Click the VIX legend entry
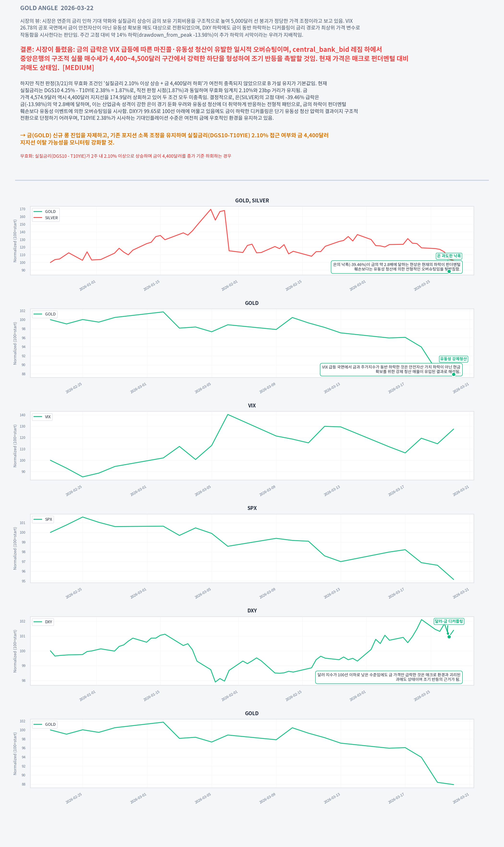Viewport: 504px width, 847px height. (x=42, y=417)
